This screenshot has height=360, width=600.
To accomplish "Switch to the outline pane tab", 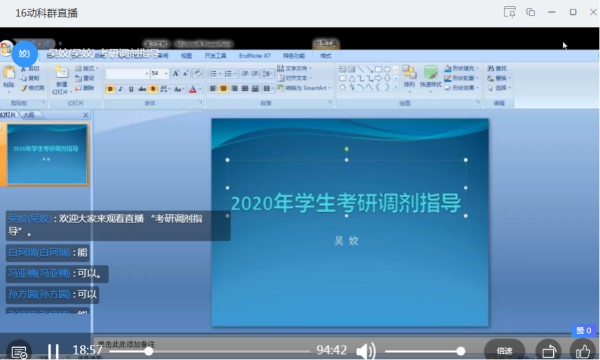I will coord(29,115).
